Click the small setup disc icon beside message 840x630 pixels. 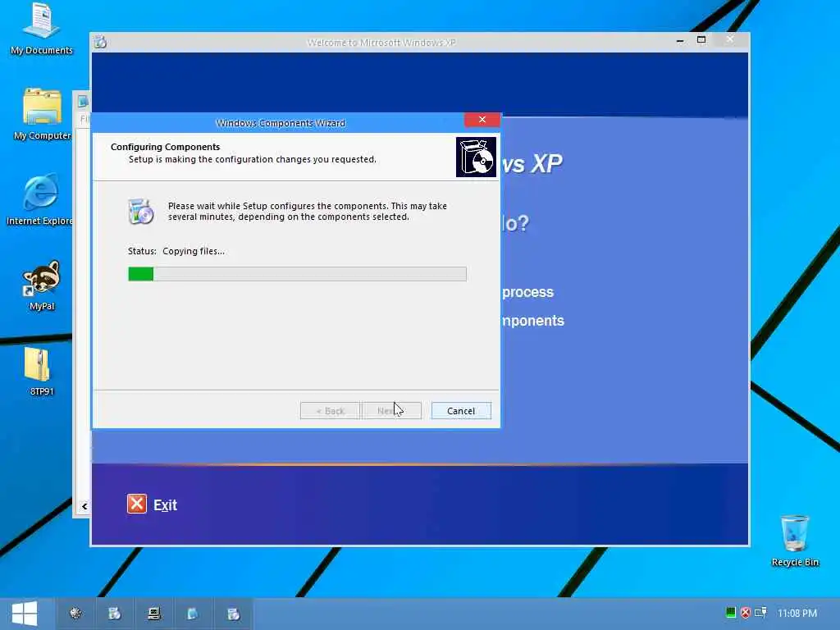pyautogui.click(x=141, y=211)
